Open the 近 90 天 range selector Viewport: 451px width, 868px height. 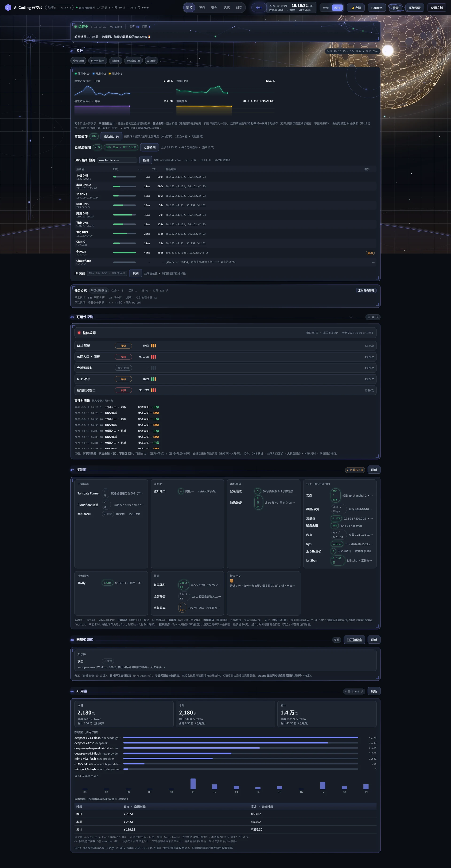pyautogui.click(x=373, y=317)
